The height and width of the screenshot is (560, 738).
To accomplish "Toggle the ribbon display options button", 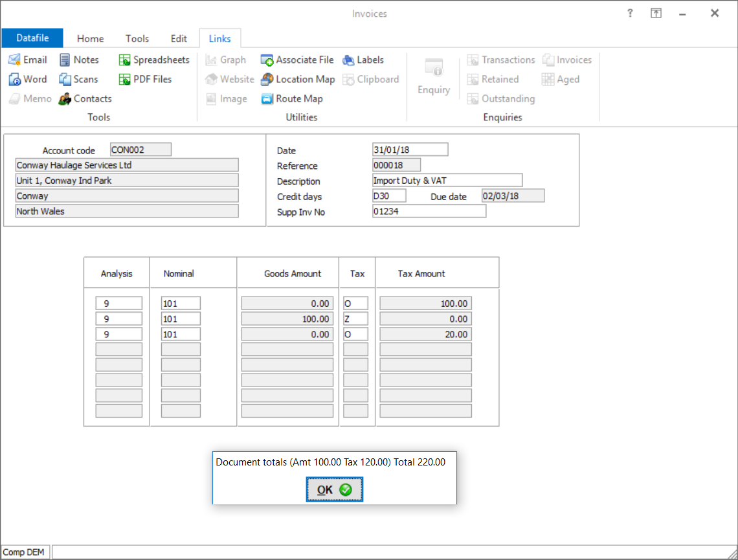I will 656,13.
